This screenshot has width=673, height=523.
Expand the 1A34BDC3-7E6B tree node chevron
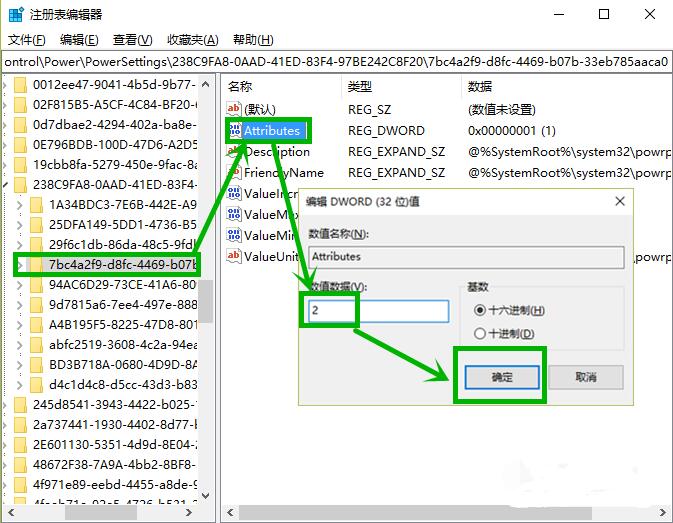pos(20,205)
